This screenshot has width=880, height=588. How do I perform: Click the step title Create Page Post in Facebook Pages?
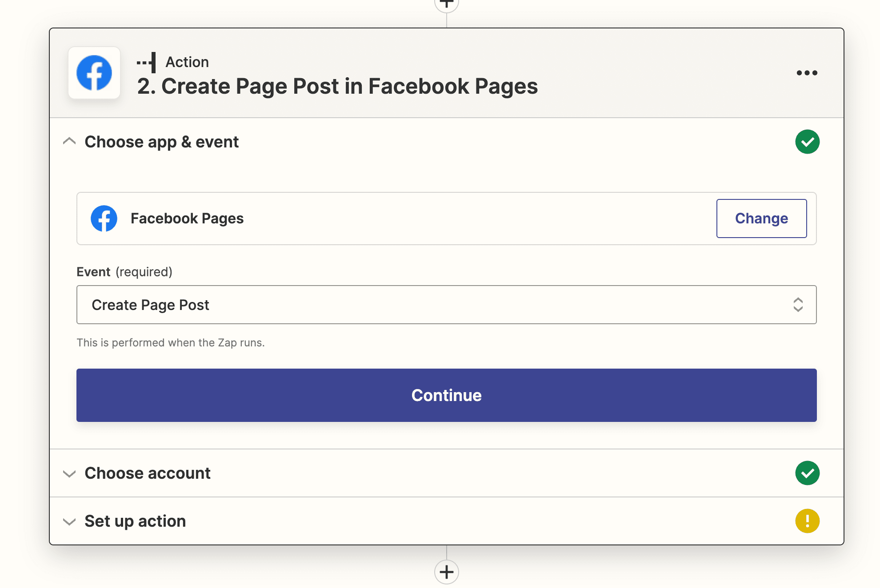[x=337, y=86]
